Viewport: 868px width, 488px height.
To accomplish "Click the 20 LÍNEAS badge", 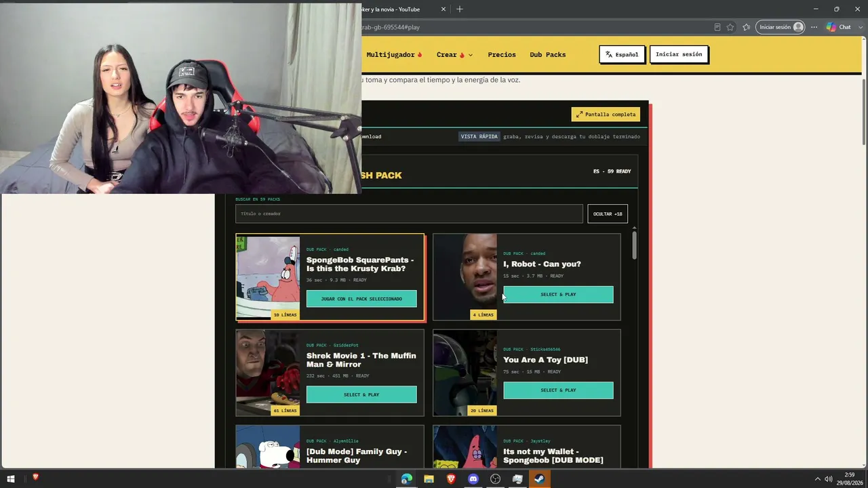I will pos(482,410).
